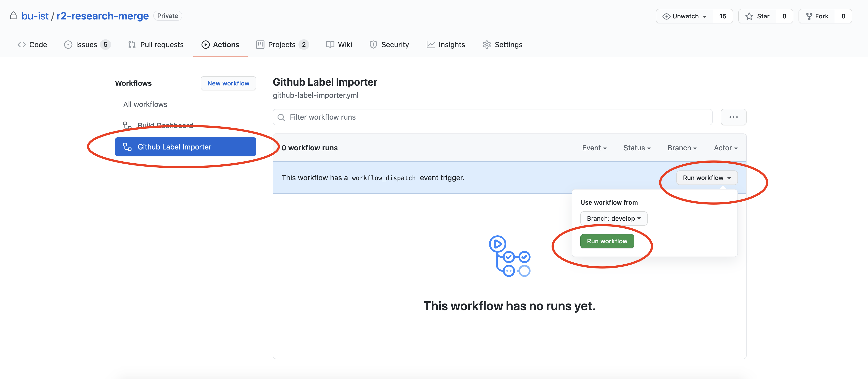Click the Settings gear icon

click(x=487, y=45)
